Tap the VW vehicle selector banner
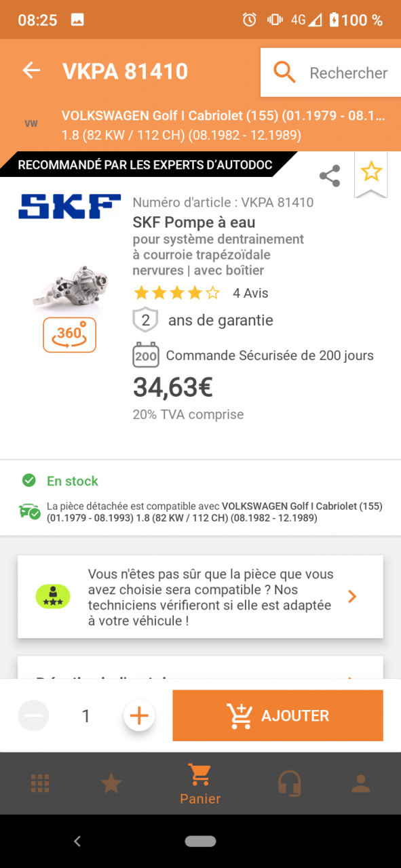 tap(200, 125)
